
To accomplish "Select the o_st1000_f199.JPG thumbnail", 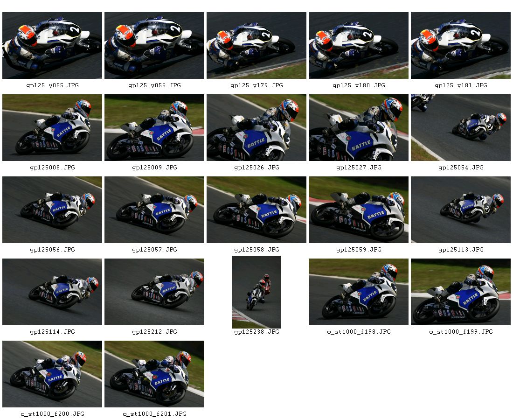I will 460,292.
